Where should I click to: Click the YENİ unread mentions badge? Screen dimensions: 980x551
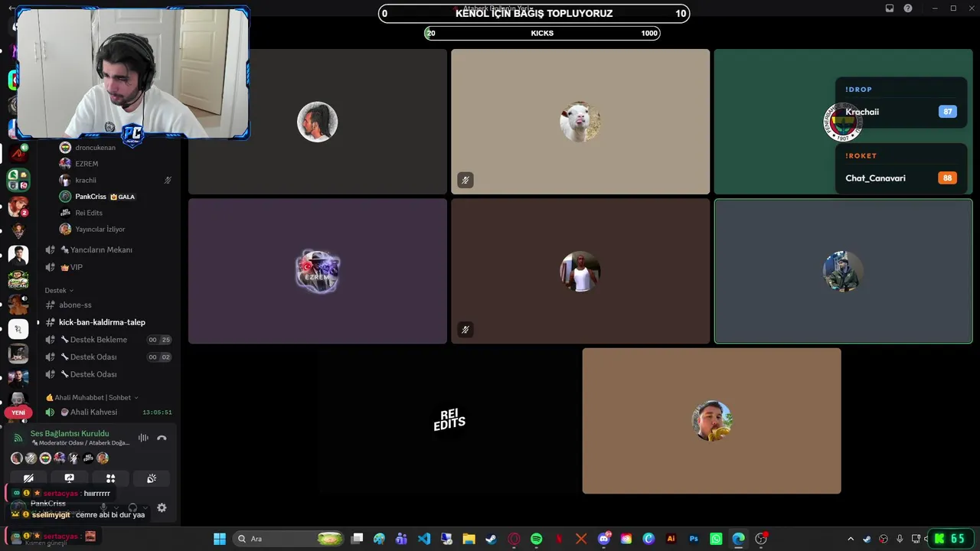[x=18, y=412]
